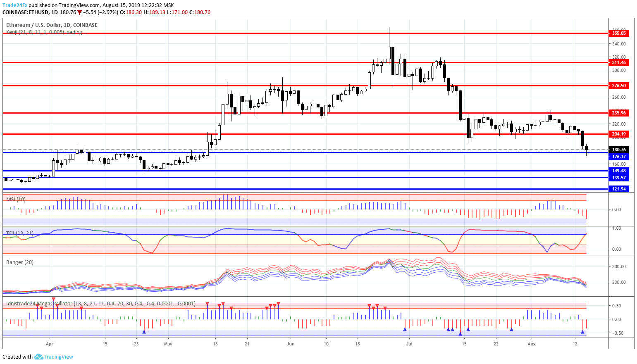This screenshot has height=364, width=637.
Task: Click the blue 149.48 horizontal line
Action: click(x=306, y=171)
